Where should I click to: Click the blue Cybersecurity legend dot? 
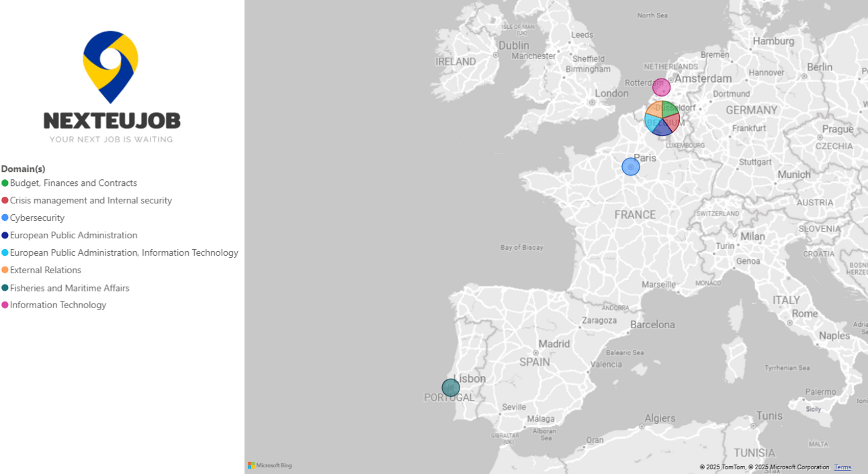(5, 218)
